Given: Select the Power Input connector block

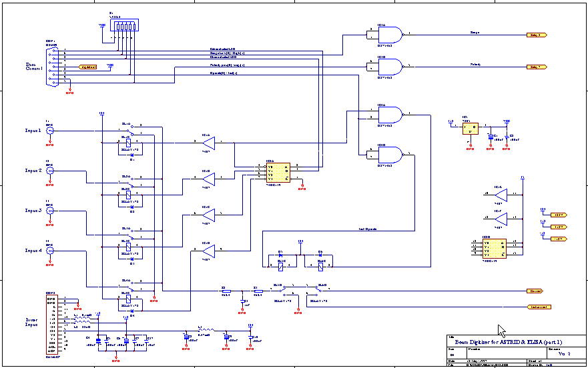Looking at the screenshot, I should click(x=51, y=324).
